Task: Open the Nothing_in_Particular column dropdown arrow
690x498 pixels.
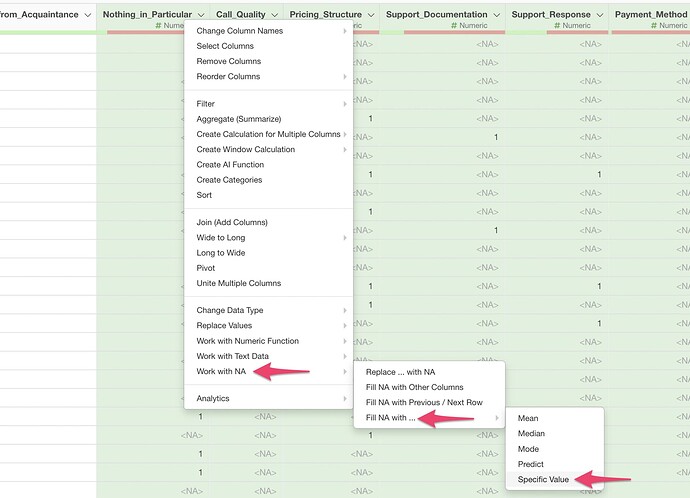Action: 202,15
